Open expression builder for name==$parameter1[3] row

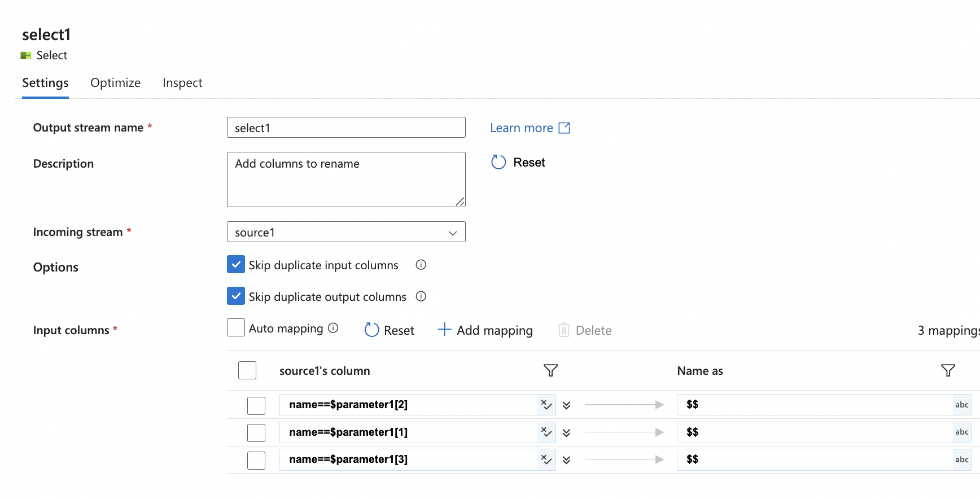pos(546,459)
